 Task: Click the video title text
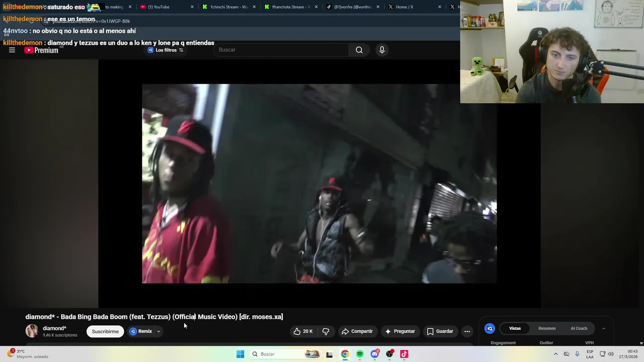[154, 317]
